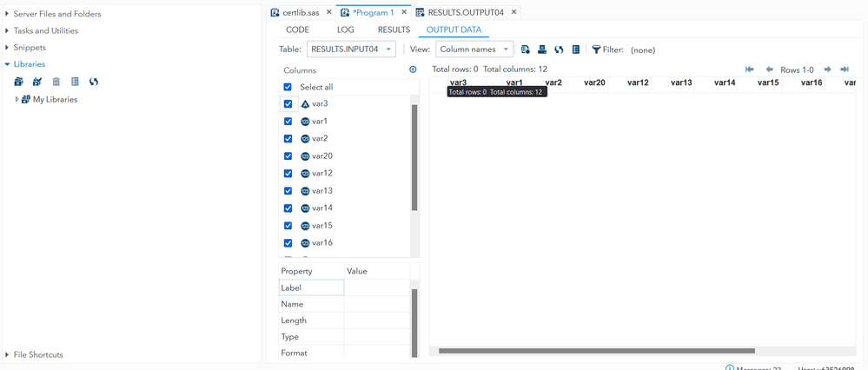Go to the next page of rows
The width and height of the screenshot is (868, 370).
[x=827, y=69]
